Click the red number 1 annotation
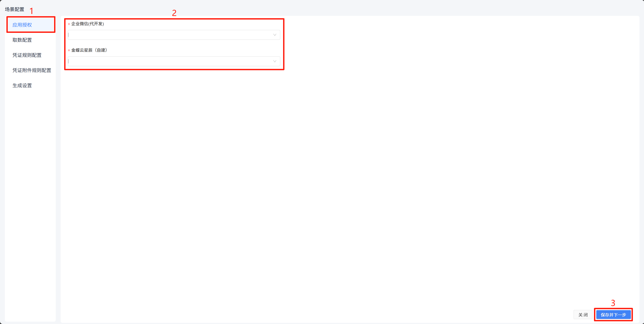The width and height of the screenshot is (644, 324). pyautogui.click(x=31, y=11)
